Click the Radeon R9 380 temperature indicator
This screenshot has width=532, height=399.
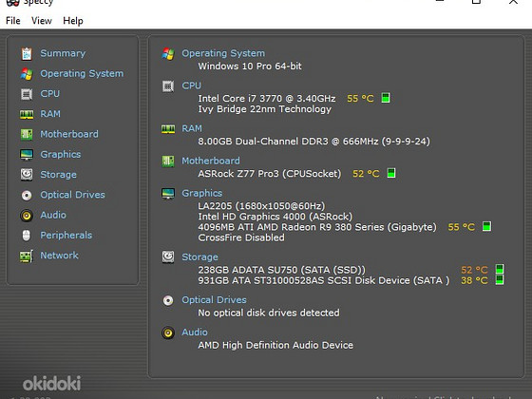[486, 226]
